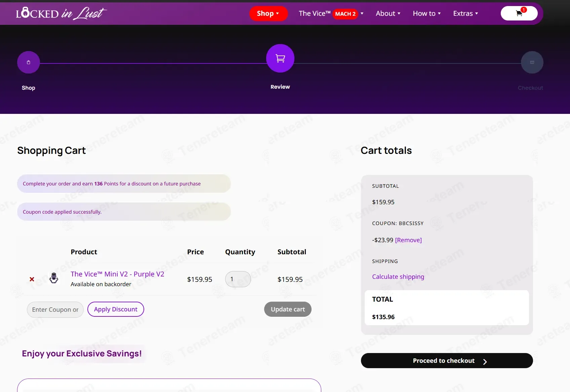570x392 pixels.
Task: Open the cart icon in header
Action: (519, 13)
